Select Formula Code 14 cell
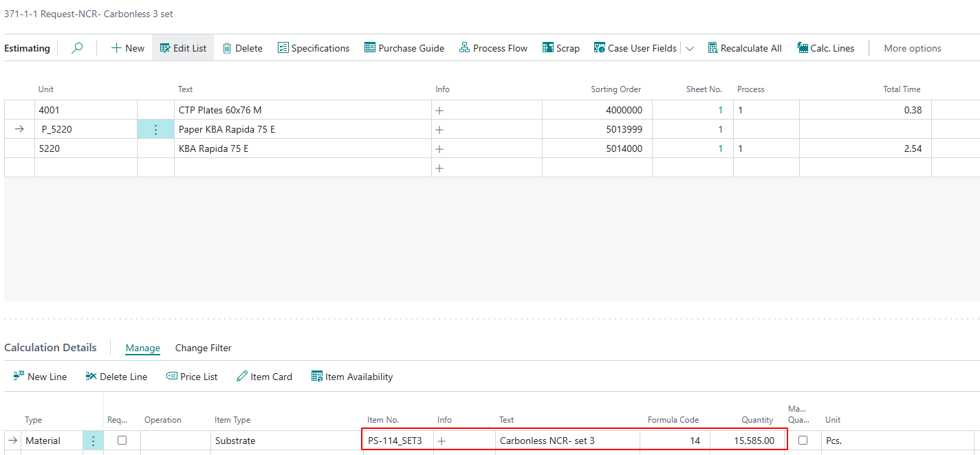 (x=675, y=441)
